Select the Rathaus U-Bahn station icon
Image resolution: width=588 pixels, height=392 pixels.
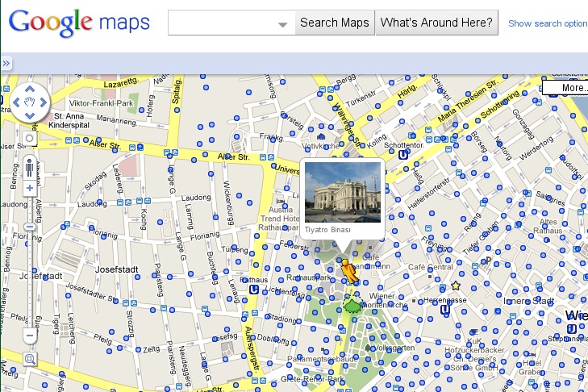254,290
